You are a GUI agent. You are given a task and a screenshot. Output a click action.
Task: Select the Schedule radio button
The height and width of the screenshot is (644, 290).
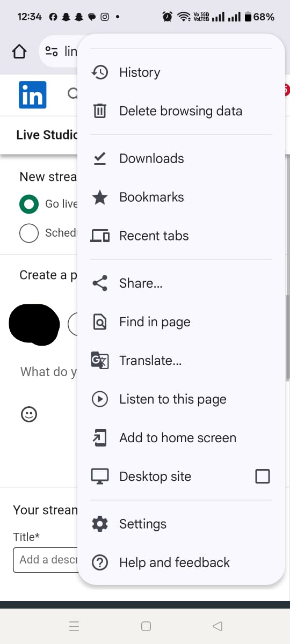[29, 233]
